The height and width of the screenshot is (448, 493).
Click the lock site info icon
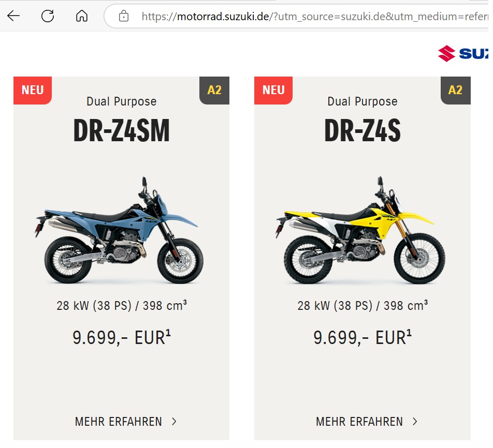[x=124, y=16]
